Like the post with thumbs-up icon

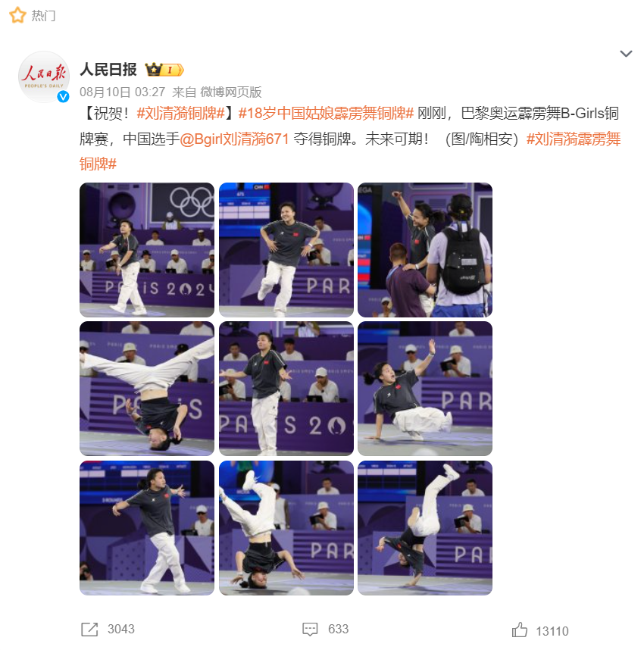(x=519, y=630)
